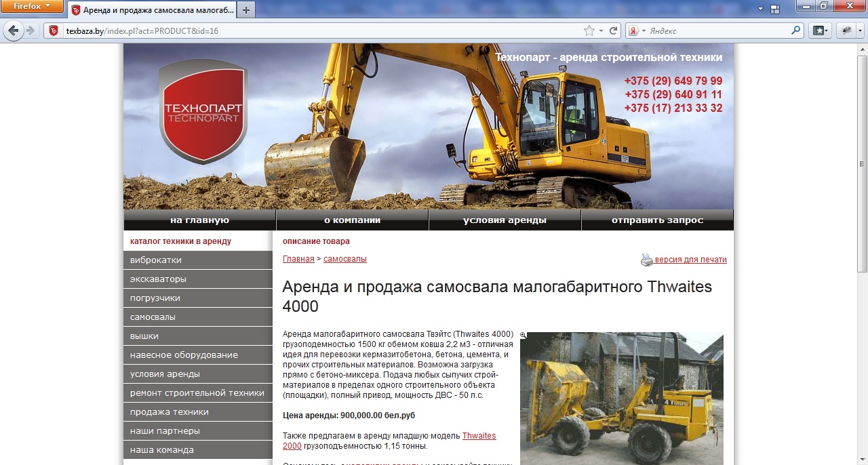This screenshot has height=465, width=868.
Task: Open the tab groups icon
Action: click(774, 9)
